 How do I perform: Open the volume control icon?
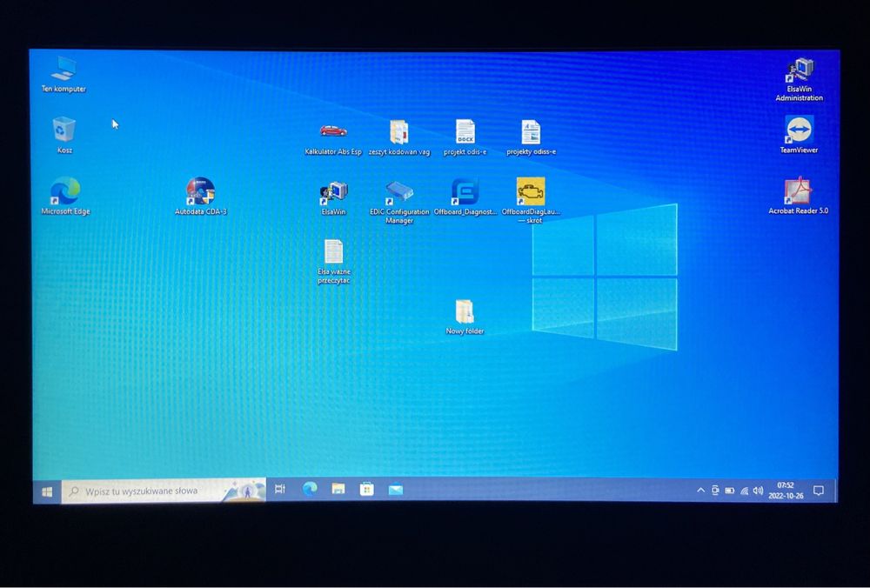(758, 491)
